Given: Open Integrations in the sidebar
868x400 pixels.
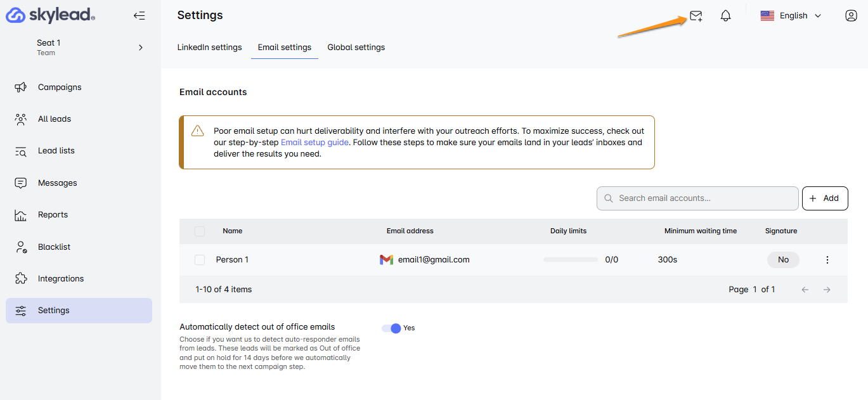Looking at the screenshot, I should (61, 278).
